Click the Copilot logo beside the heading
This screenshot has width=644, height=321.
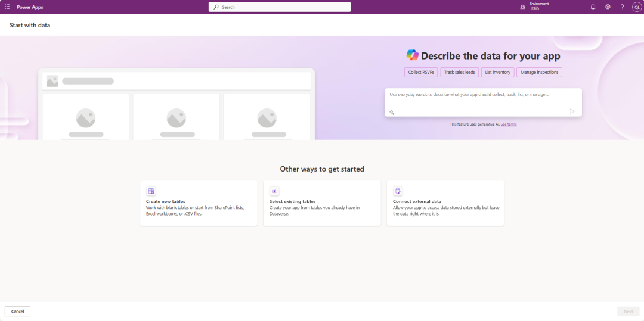pos(413,55)
